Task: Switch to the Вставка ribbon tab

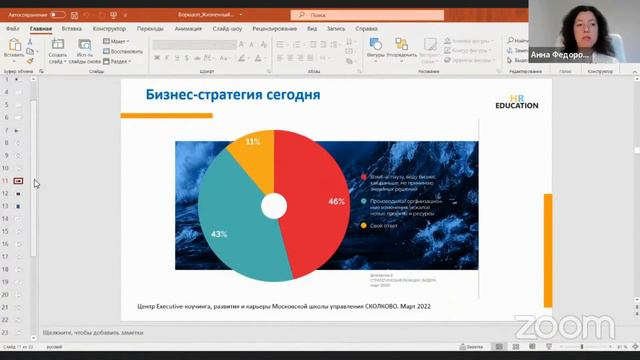Action: [71, 29]
